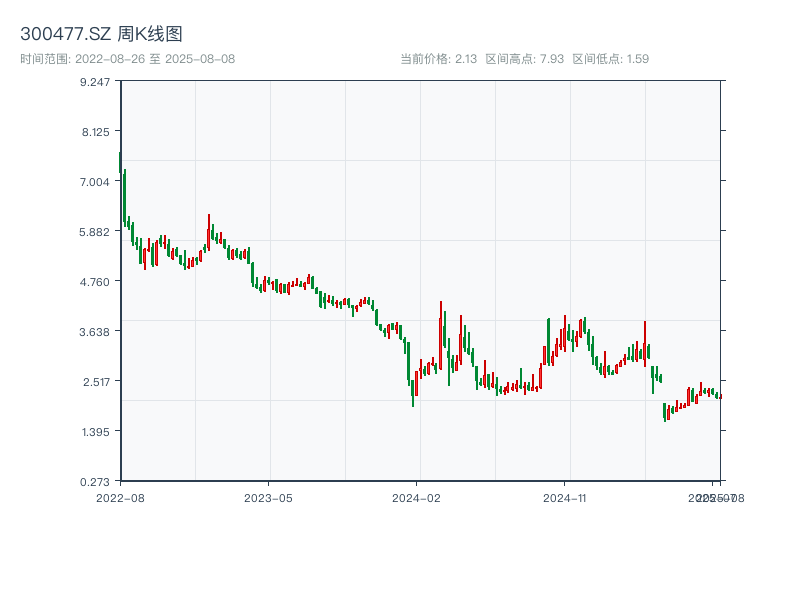Select the 2022-08 x-axis date label
The image size is (800, 600).
coord(120,497)
